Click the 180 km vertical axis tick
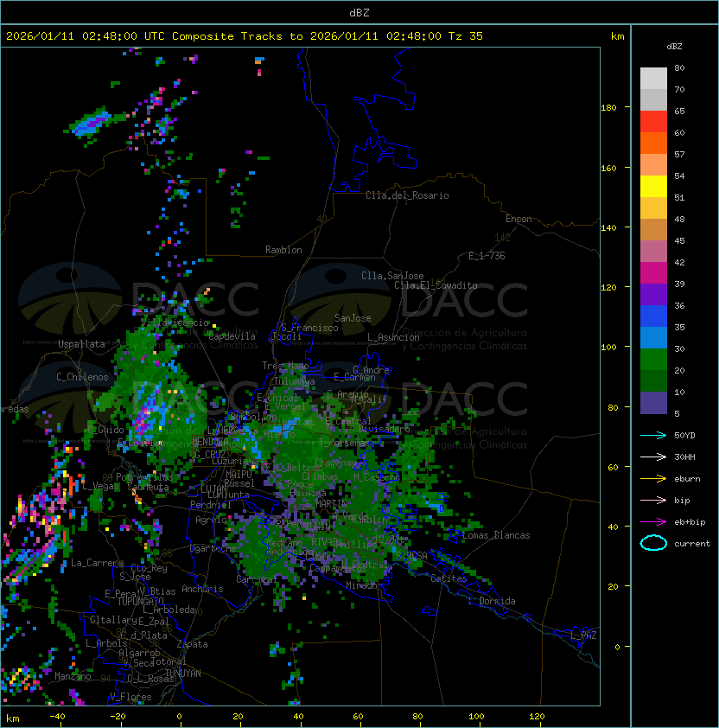 (608, 108)
